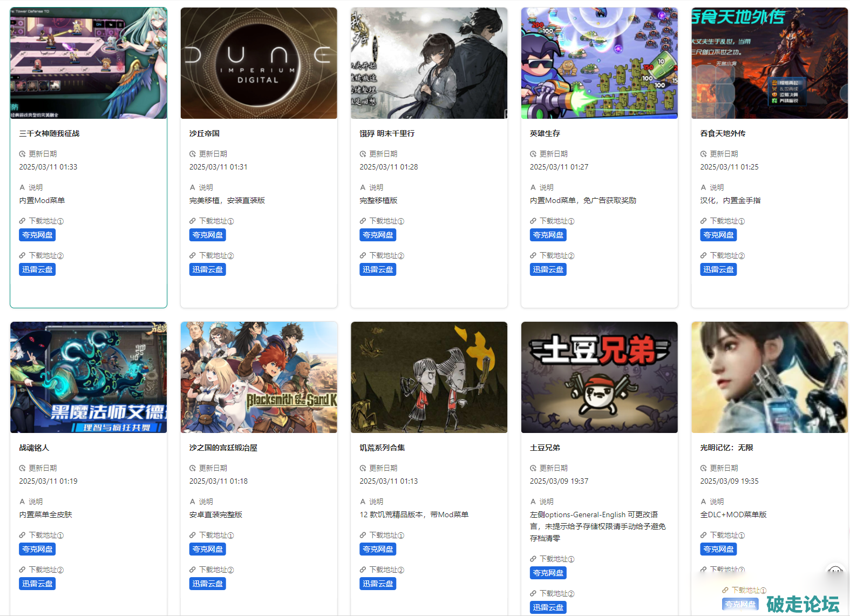Screen dimensions: 850x616
Task: Open 迅雷云盘 download for 沙丘帝国
Action: tap(208, 270)
